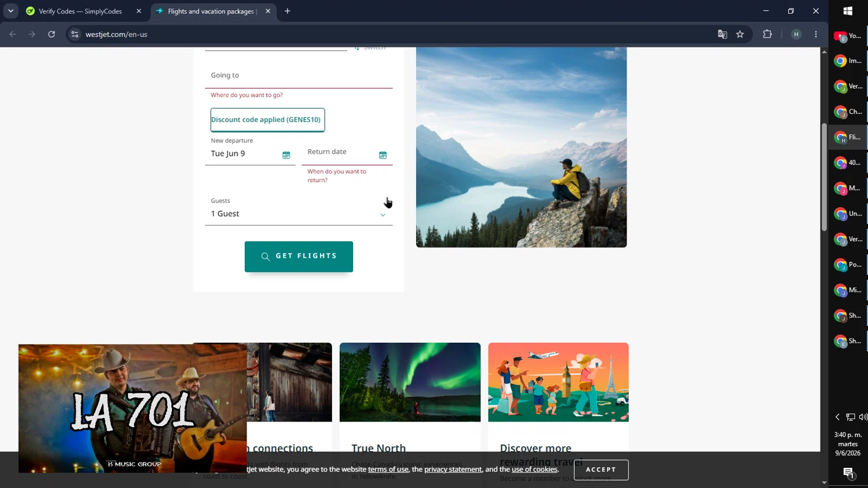Open the Chrome three-dot menu
This screenshot has width=868, height=488.
(x=816, y=34)
